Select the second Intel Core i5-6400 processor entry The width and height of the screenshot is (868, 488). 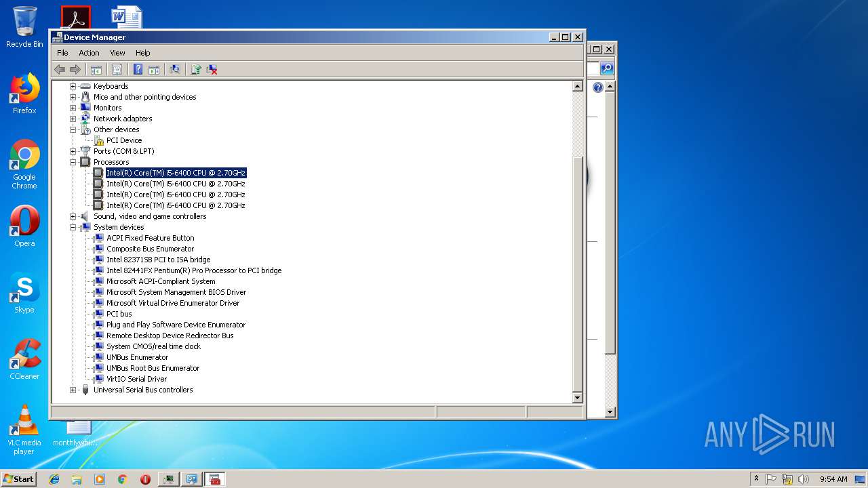176,184
